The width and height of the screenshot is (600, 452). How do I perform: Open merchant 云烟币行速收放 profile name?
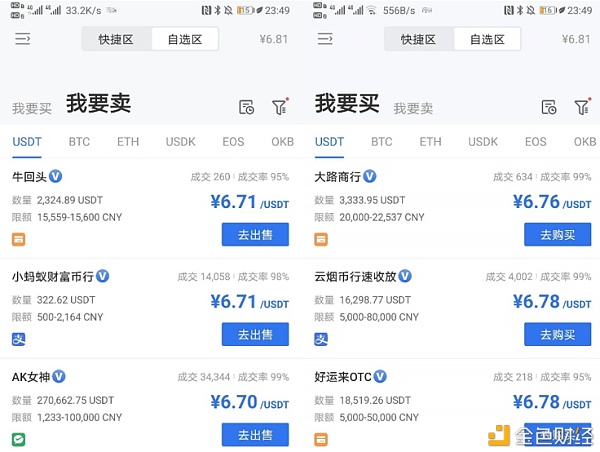point(355,276)
